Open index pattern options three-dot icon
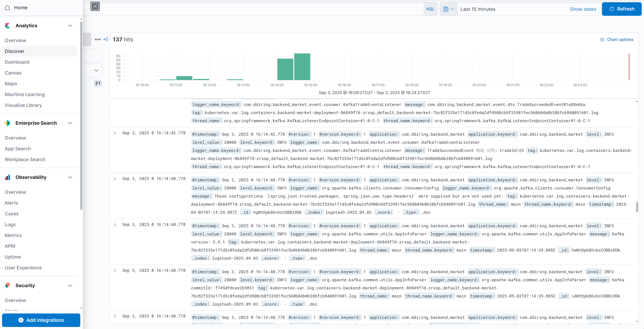The height and width of the screenshot is (329, 644). [98, 40]
